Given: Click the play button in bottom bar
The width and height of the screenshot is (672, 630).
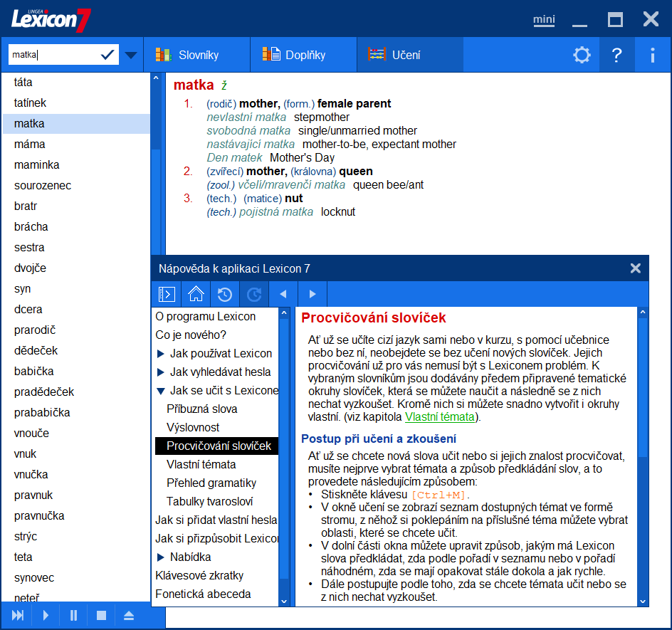Looking at the screenshot, I should pyautogui.click(x=46, y=616).
